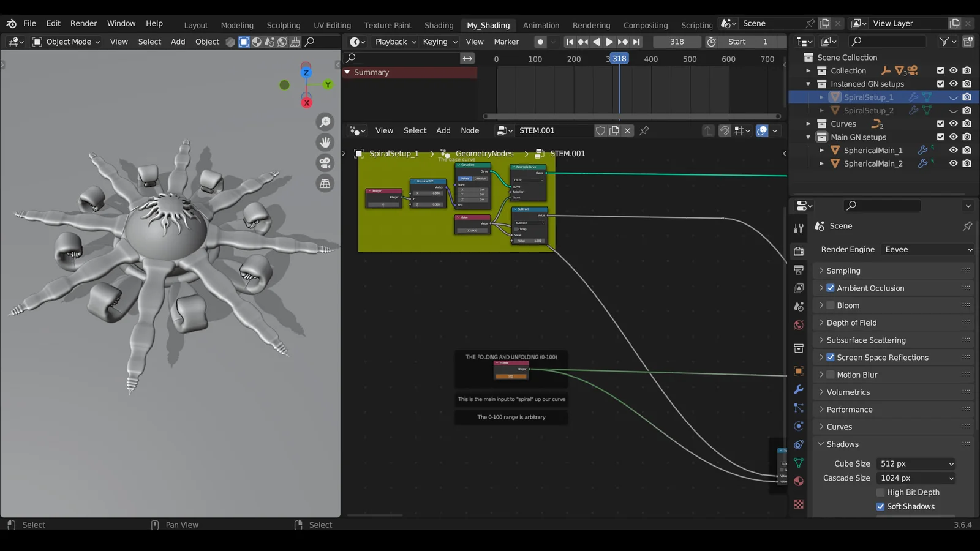The width and height of the screenshot is (980, 551).
Task: Disable the Ambient Occlusion checkbox
Action: 831,288
